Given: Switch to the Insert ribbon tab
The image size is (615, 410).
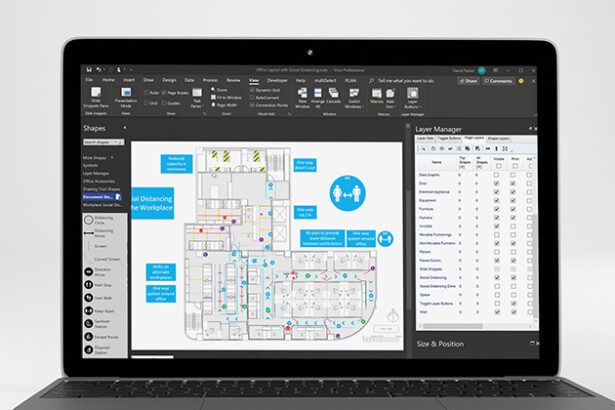Looking at the screenshot, I should [x=129, y=80].
